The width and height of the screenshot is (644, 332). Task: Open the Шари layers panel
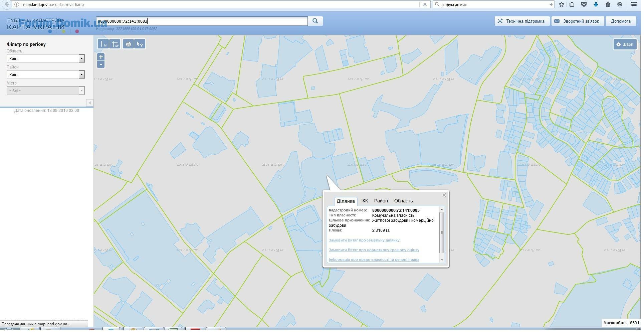pos(625,44)
